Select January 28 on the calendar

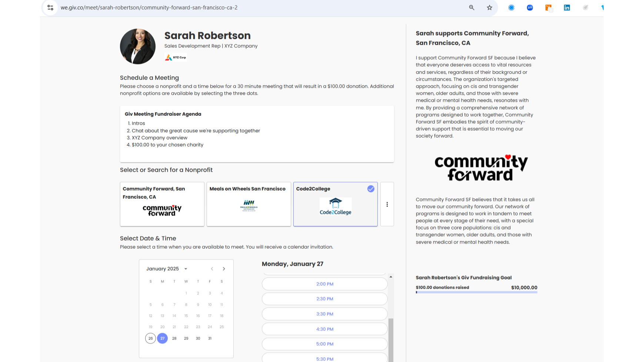pyautogui.click(x=174, y=338)
